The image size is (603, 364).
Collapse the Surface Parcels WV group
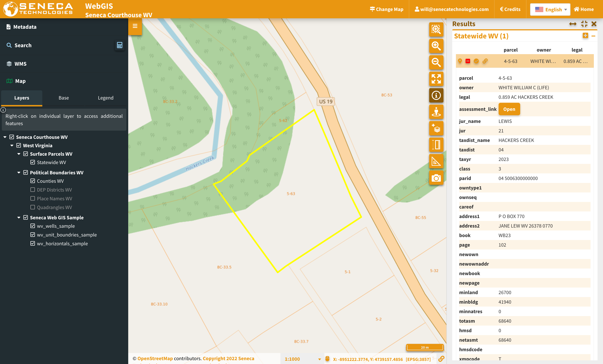click(x=19, y=154)
